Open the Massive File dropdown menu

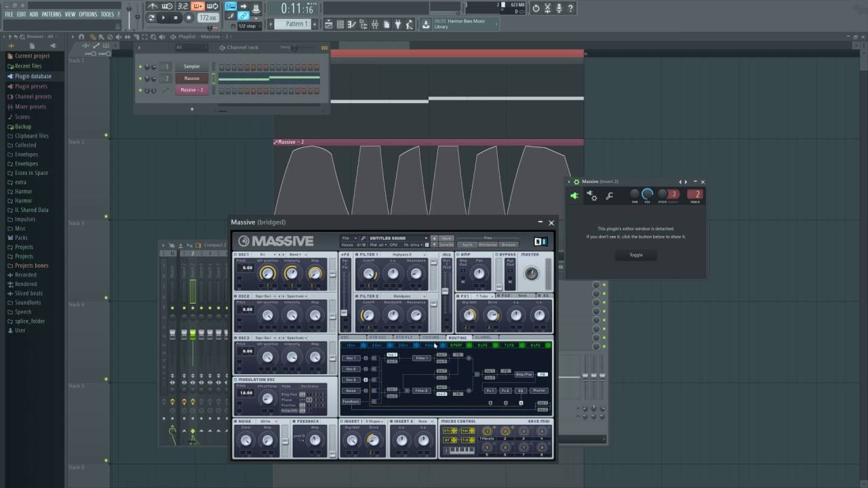click(x=349, y=239)
